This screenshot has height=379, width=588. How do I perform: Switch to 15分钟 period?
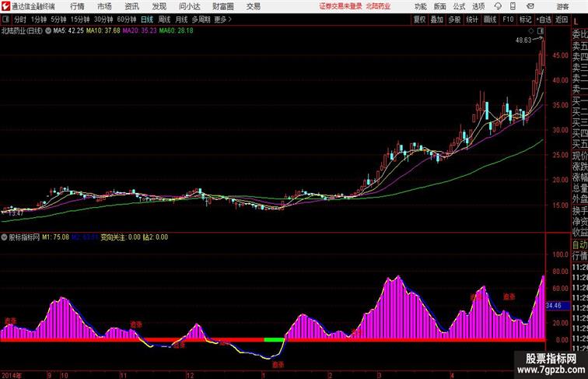pos(80,19)
